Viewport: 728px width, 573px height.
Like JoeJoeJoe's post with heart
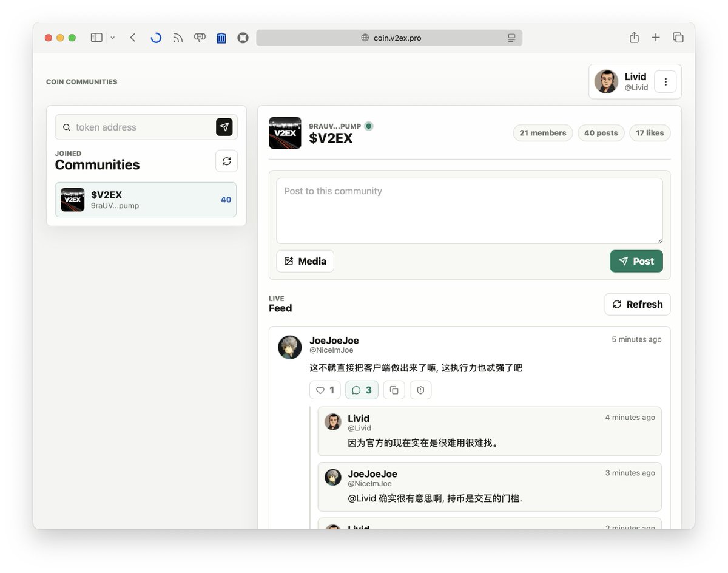(325, 390)
